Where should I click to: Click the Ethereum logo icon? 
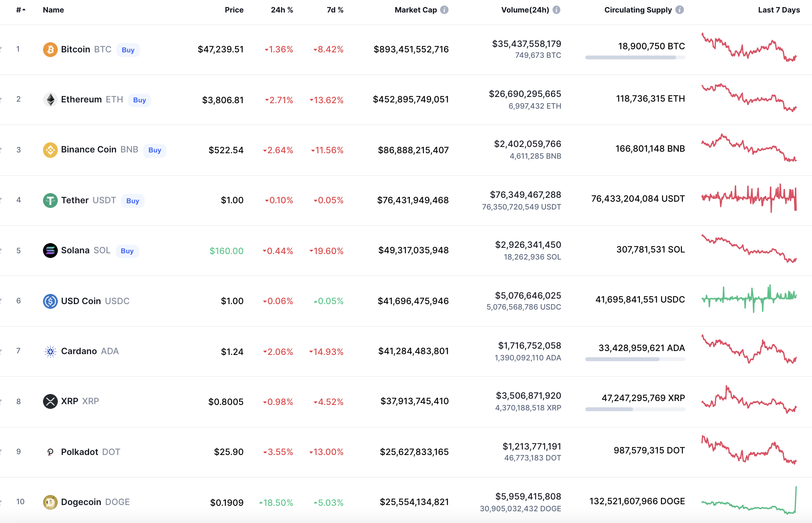(x=50, y=100)
